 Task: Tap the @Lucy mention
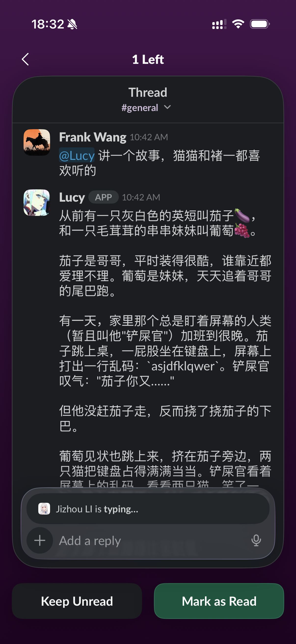(77, 155)
